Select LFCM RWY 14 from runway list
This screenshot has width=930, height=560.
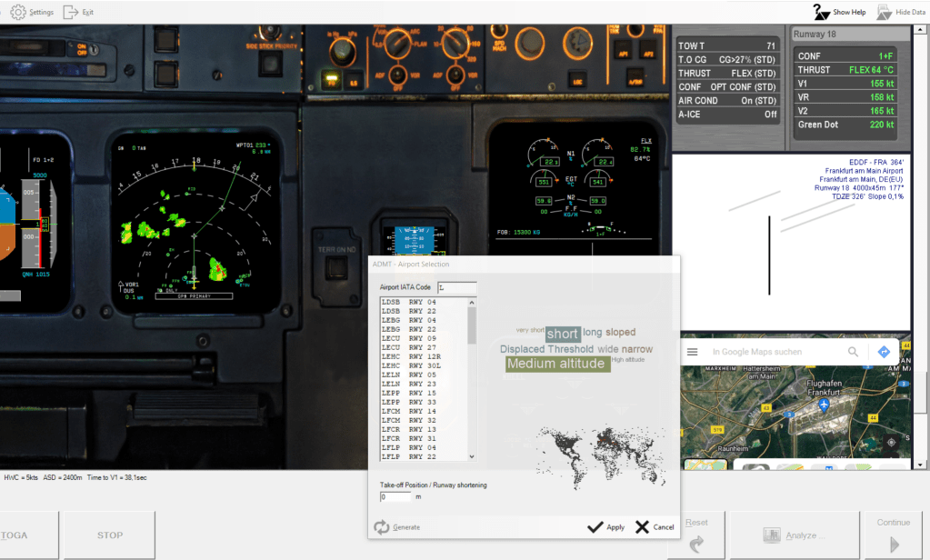[409, 411]
